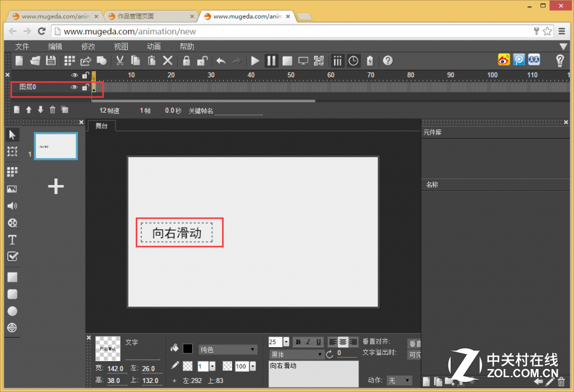Toggle visibility of 图层0 layer

point(75,87)
